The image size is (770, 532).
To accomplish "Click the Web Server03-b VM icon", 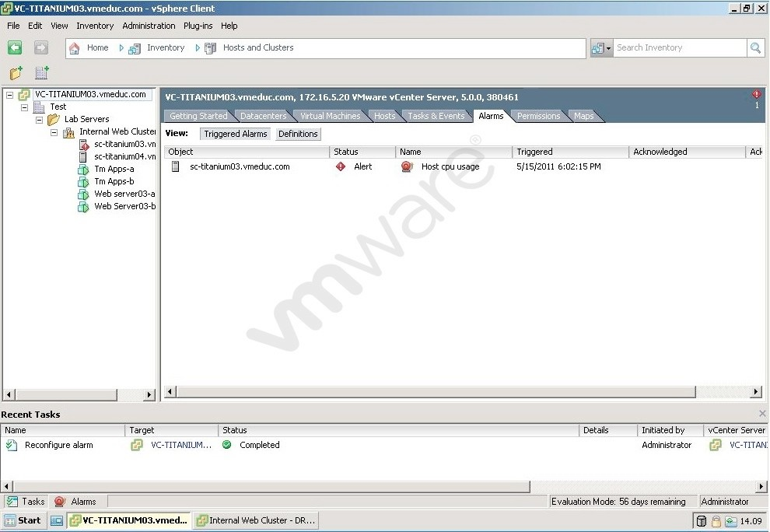I will pyautogui.click(x=83, y=207).
